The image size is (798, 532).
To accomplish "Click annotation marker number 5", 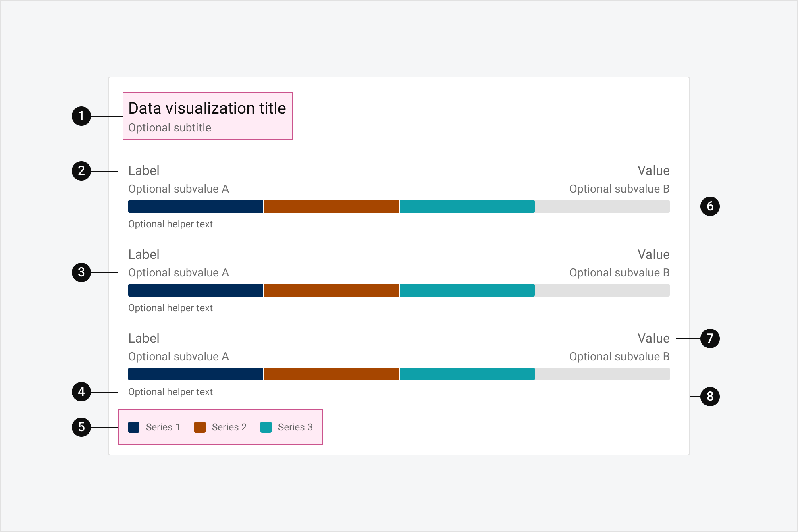I will pos(81,427).
